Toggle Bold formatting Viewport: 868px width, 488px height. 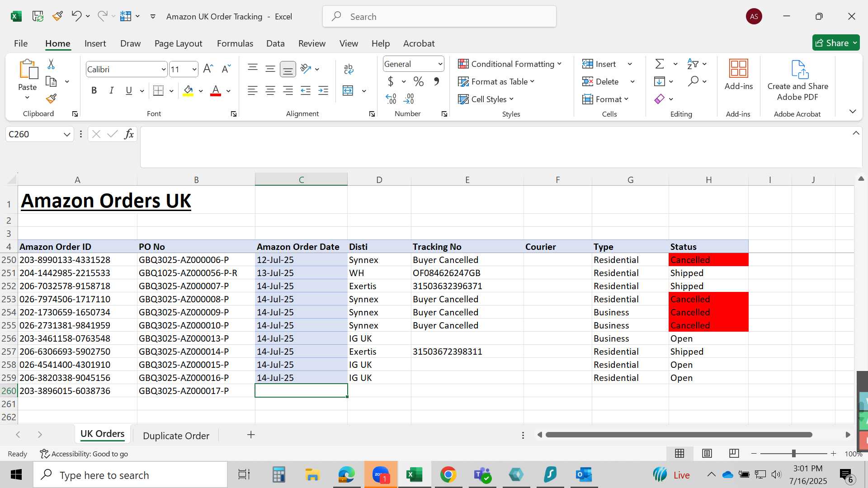[94, 91]
